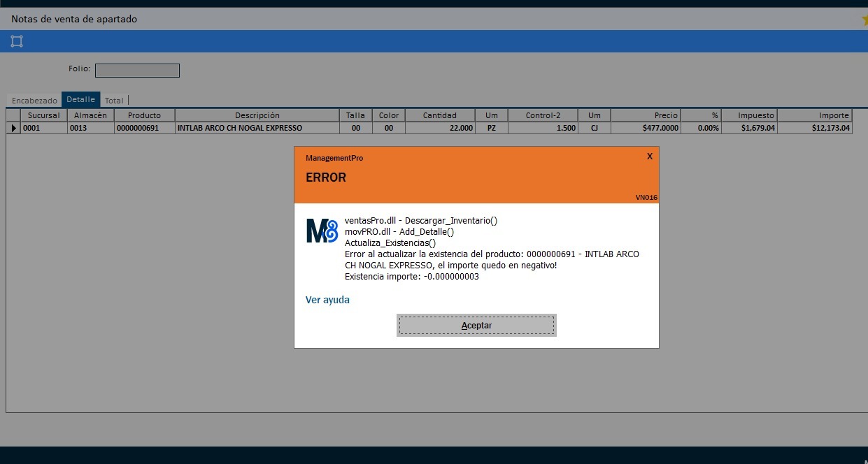The image size is (868, 464).
Task: Select the row indicator arrow of first row
Action: 13,128
